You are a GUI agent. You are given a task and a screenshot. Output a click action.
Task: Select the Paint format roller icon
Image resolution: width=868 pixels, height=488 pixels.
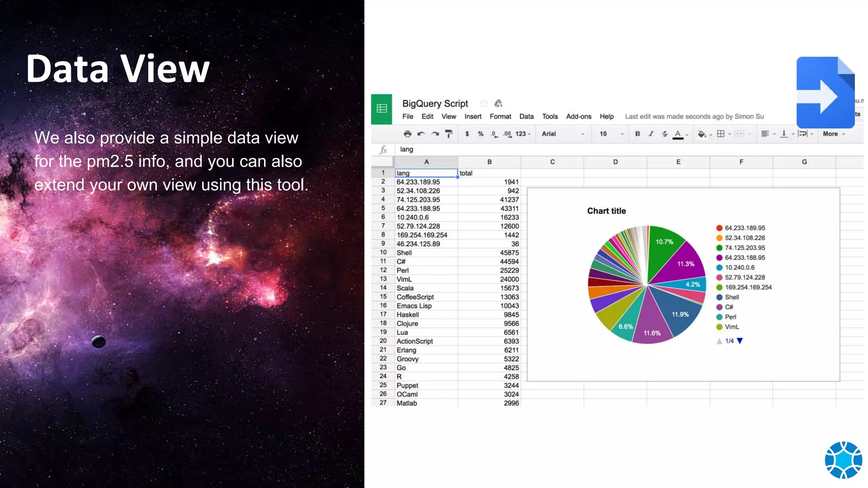pos(449,134)
